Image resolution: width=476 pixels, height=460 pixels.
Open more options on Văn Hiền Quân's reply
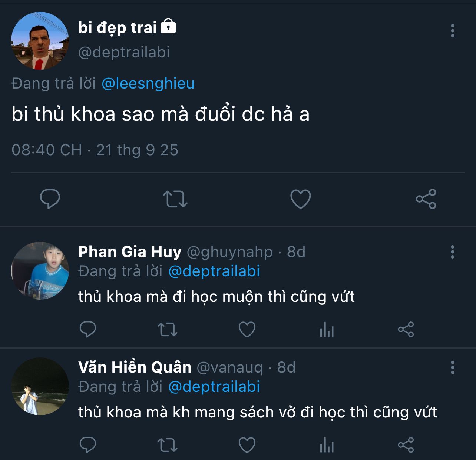(453, 367)
